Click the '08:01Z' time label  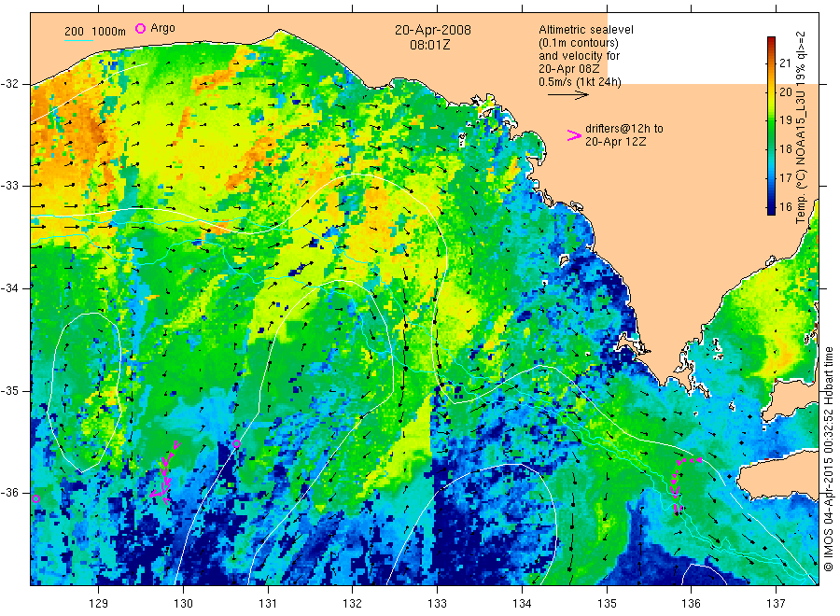(x=429, y=45)
